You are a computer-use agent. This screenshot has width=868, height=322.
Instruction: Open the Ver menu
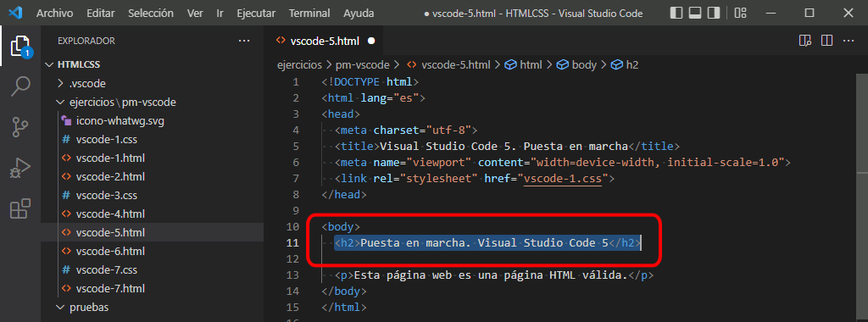pos(195,13)
